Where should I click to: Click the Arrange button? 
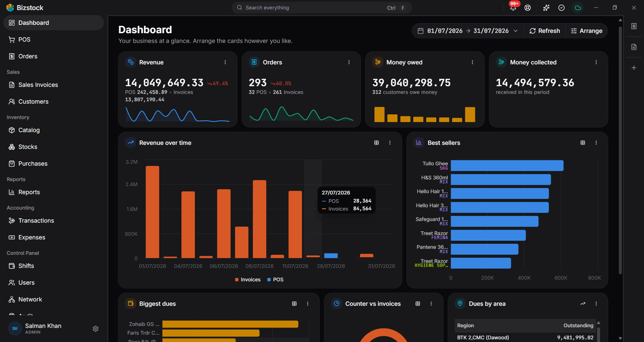coord(586,31)
